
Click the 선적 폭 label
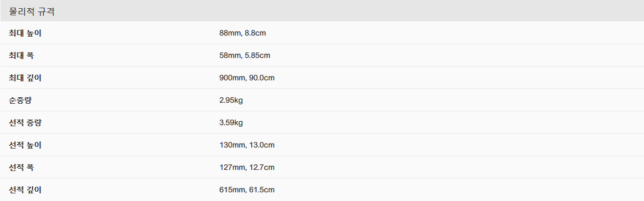click(x=21, y=167)
